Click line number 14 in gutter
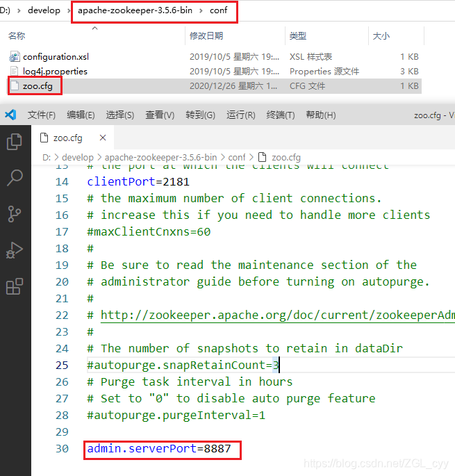Screen dimensions: 455x476 pyautogui.click(x=62, y=182)
